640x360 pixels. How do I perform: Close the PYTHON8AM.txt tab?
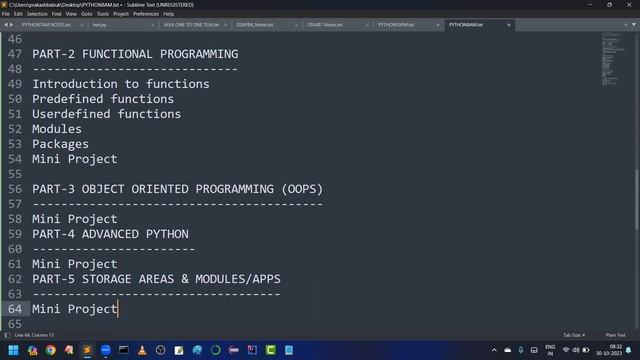[x=509, y=25]
